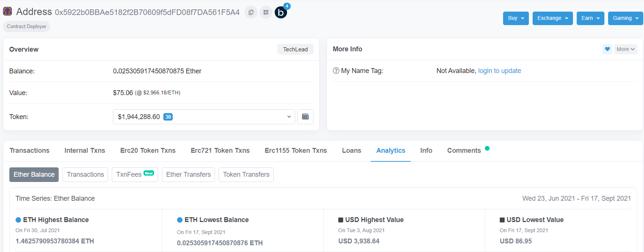This screenshot has height=252, width=644.
Task: Click the login to update link
Action: [x=500, y=71]
